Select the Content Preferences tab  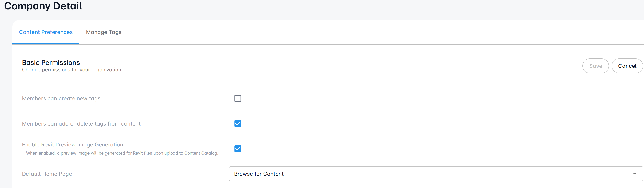46,32
